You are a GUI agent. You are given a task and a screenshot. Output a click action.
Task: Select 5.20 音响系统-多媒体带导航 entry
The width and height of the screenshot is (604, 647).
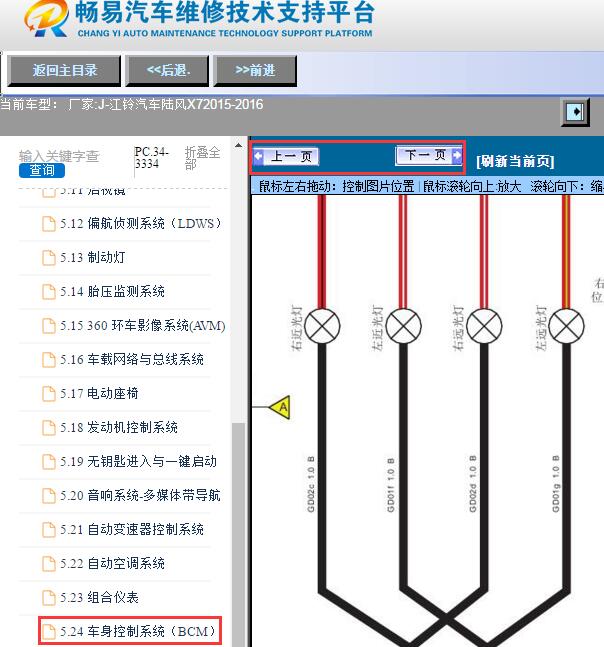140,496
